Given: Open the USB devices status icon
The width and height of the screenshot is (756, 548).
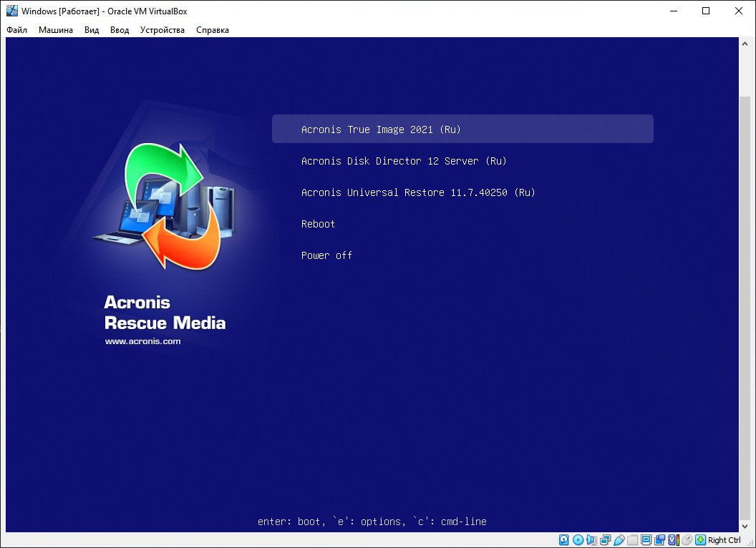Looking at the screenshot, I should (619, 540).
